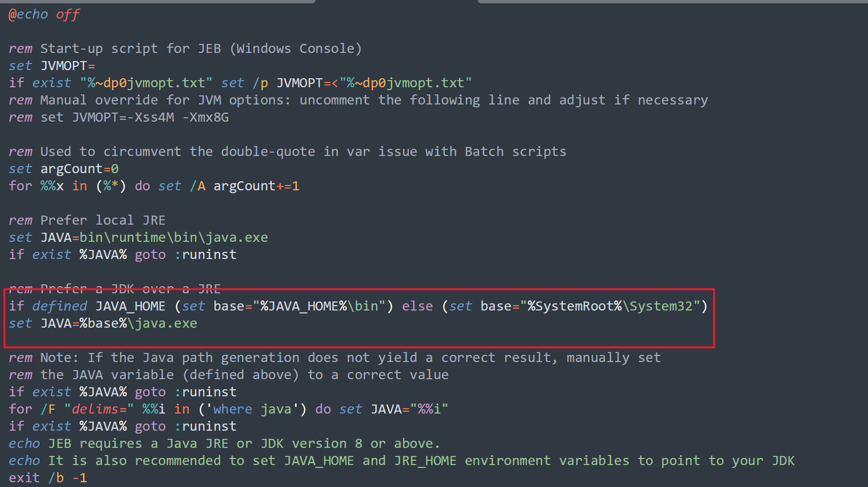The image size is (868, 487).
Task: Click 'set JAVA=%base%\java.exe' line
Action: (x=103, y=323)
